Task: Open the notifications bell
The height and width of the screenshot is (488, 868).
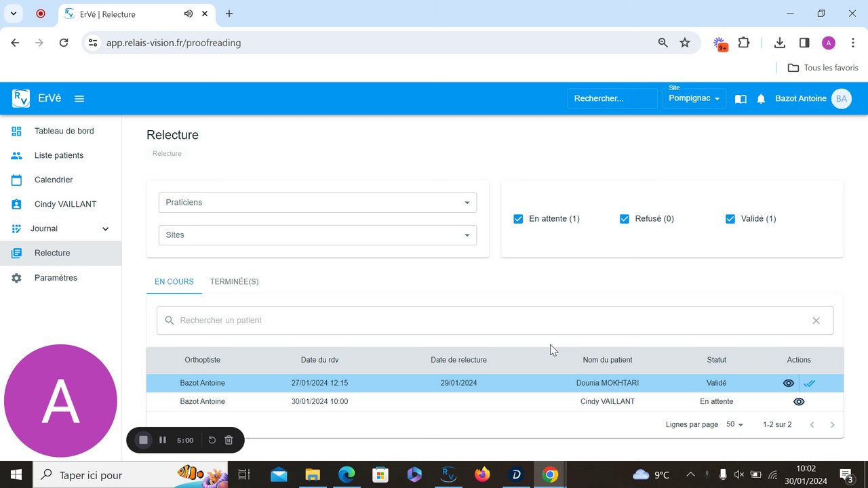Action: click(x=761, y=99)
